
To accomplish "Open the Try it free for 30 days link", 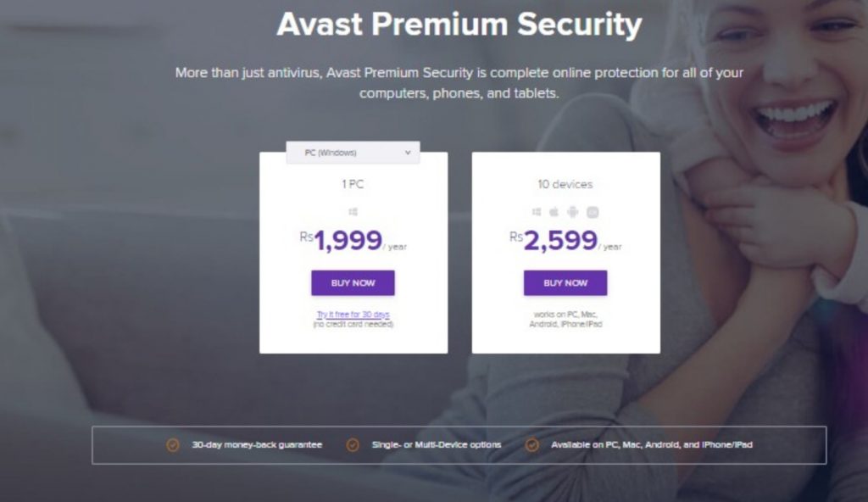I will click(353, 313).
